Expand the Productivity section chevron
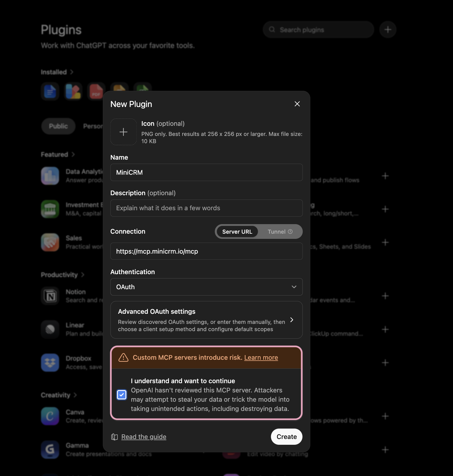Image resolution: width=453 pixels, height=476 pixels. [83, 275]
